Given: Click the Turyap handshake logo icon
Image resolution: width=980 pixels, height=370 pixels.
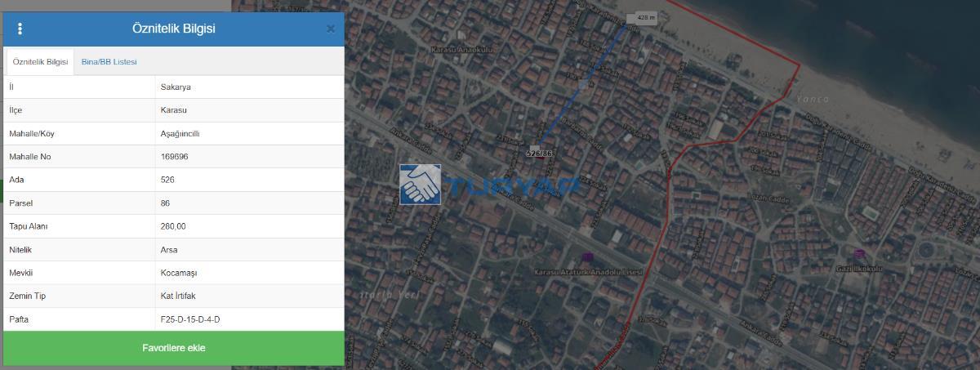Looking at the screenshot, I should pos(420,185).
